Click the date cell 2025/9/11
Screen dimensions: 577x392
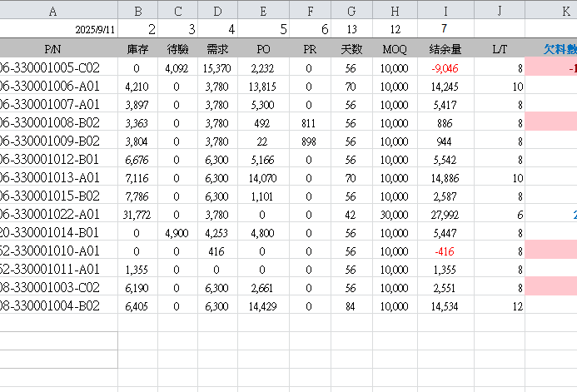click(x=96, y=29)
